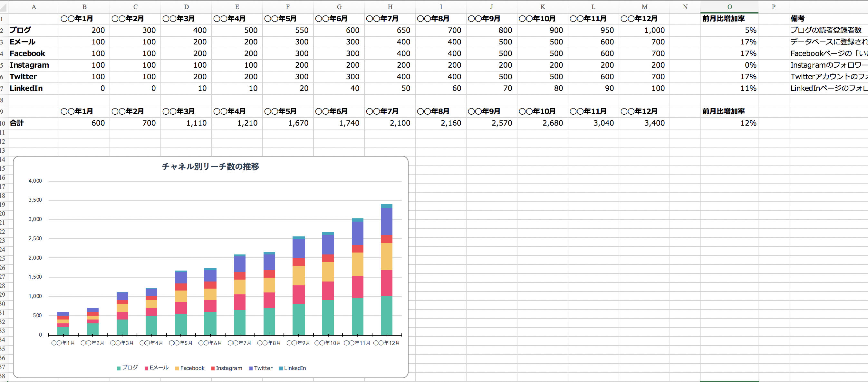Click the 〇〇年1月 stacked bar in chart

[x=63, y=323]
